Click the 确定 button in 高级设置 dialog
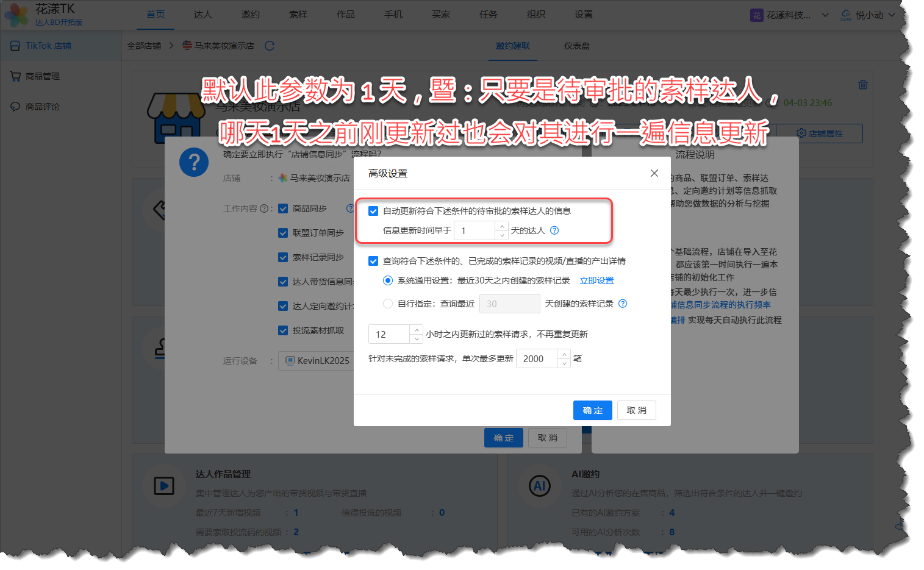The height and width of the screenshot is (570, 924). tap(592, 410)
